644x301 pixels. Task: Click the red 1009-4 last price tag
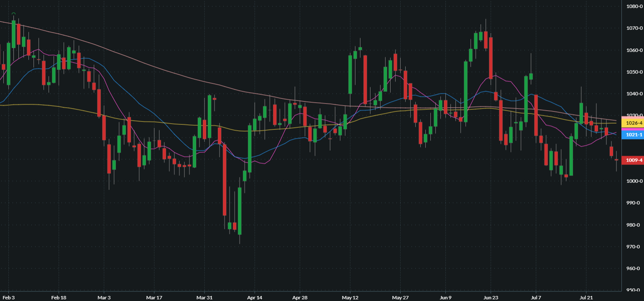pos(633,160)
